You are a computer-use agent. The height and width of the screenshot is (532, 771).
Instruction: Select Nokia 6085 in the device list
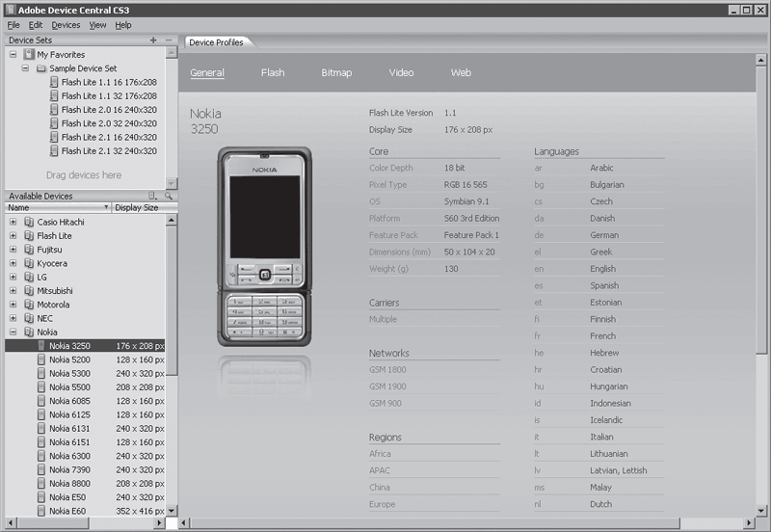pos(85,401)
